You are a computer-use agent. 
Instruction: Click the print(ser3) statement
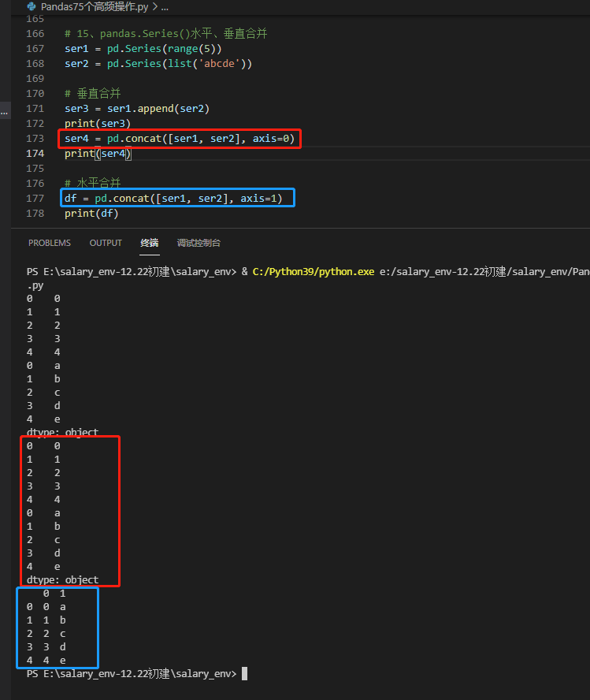pyautogui.click(x=98, y=123)
